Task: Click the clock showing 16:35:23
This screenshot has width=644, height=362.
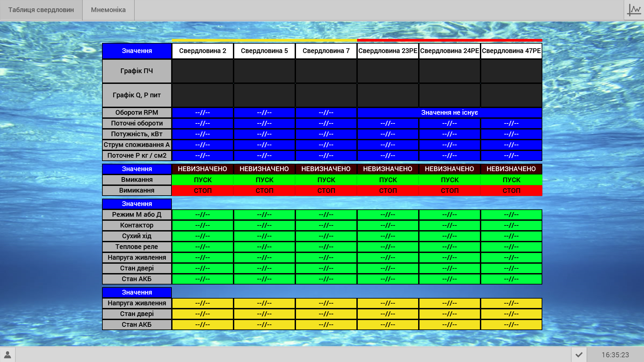Action: pyautogui.click(x=615, y=355)
